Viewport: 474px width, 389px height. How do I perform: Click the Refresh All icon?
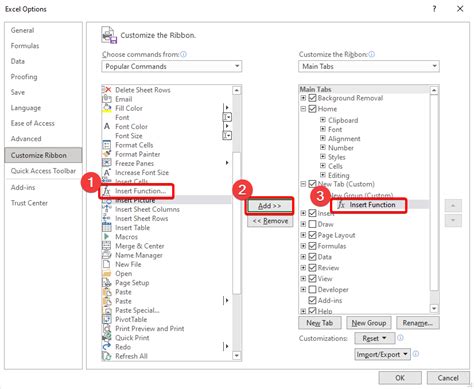pos(106,356)
